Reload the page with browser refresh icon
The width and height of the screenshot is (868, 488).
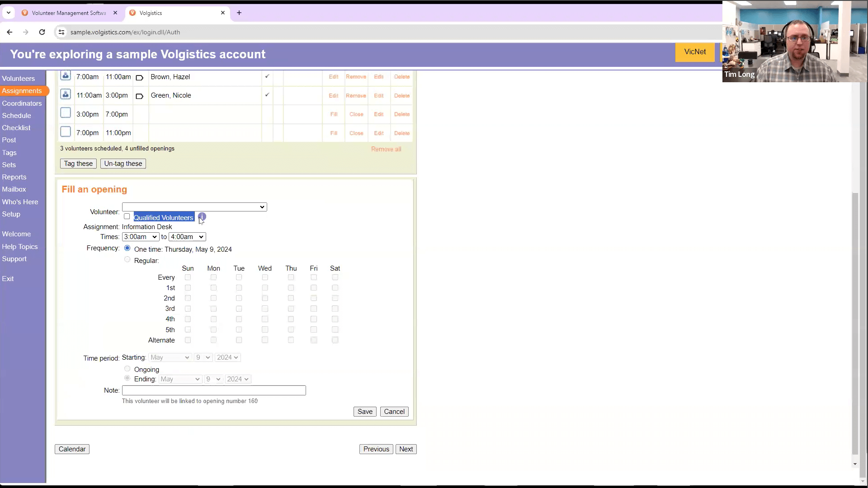[42, 32]
